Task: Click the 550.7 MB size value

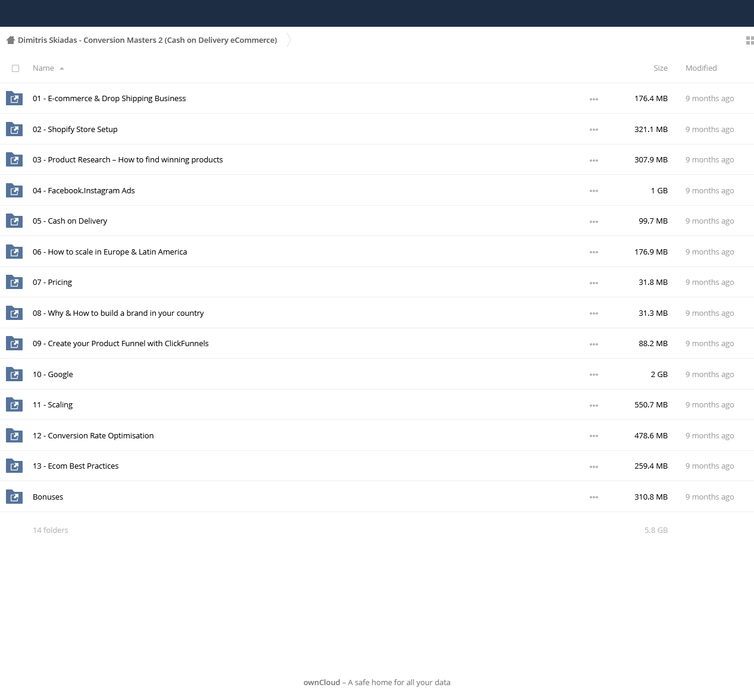Action: tap(651, 405)
